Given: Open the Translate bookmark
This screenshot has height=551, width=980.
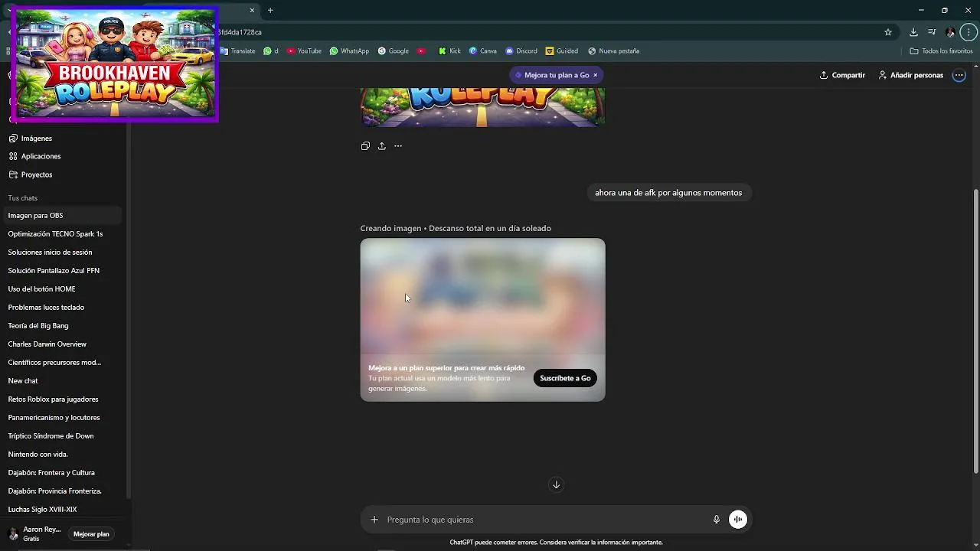Looking at the screenshot, I should pos(238,51).
